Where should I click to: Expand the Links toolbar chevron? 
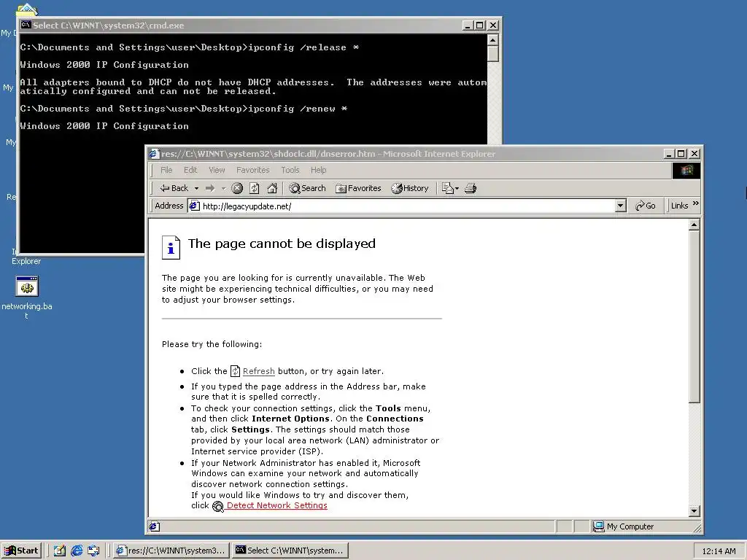coord(695,204)
